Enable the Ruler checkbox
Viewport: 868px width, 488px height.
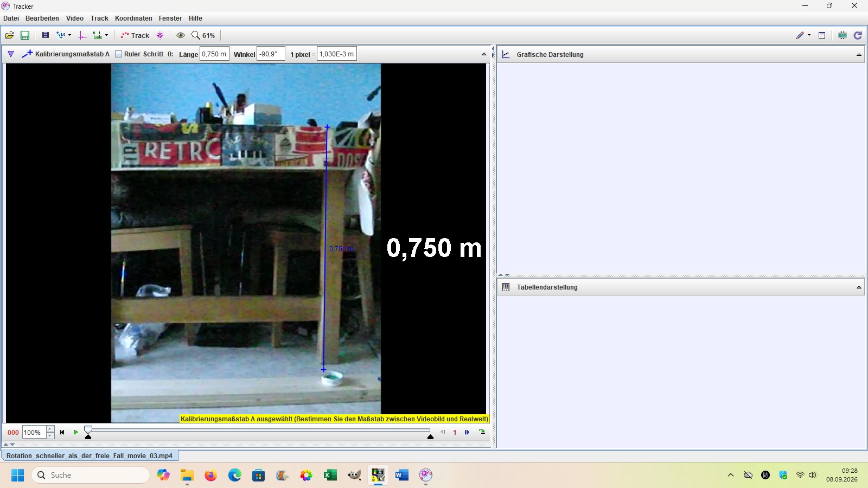tap(118, 54)
